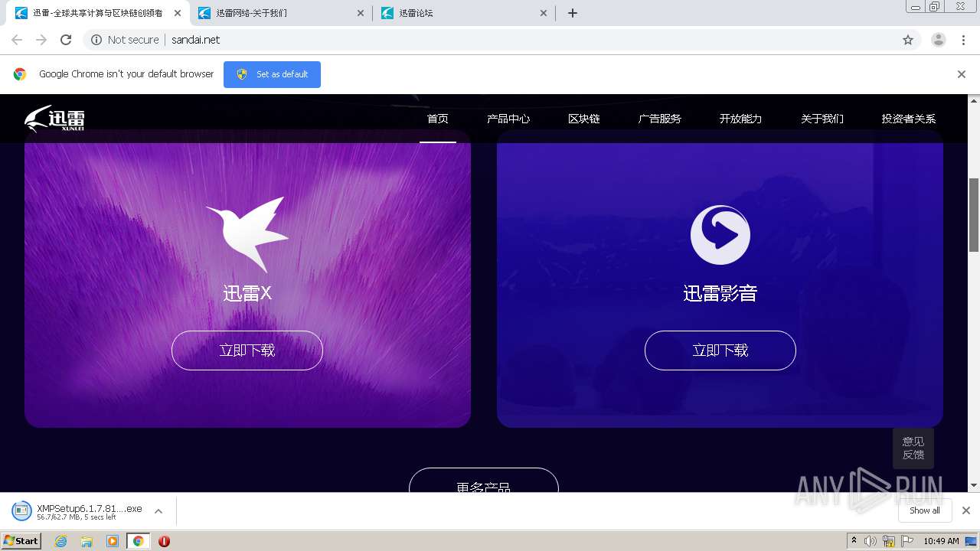980x551 pixels.
Task: Open the 投资者关系 navigation item
Action: click(x=909, y=119)
